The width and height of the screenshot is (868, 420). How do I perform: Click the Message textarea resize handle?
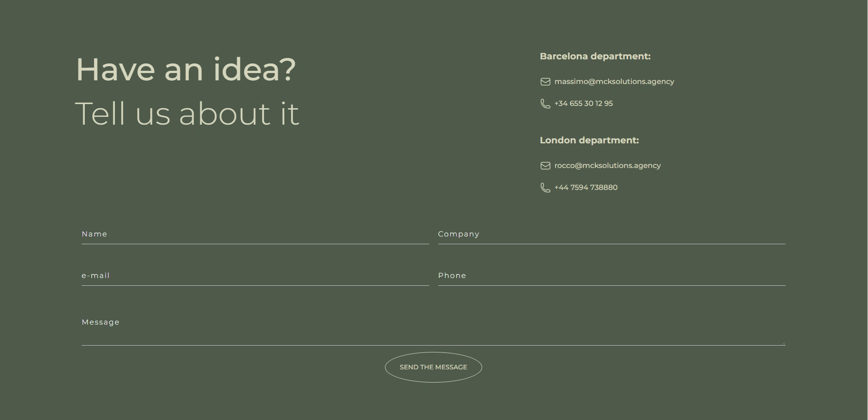point(783,343)
